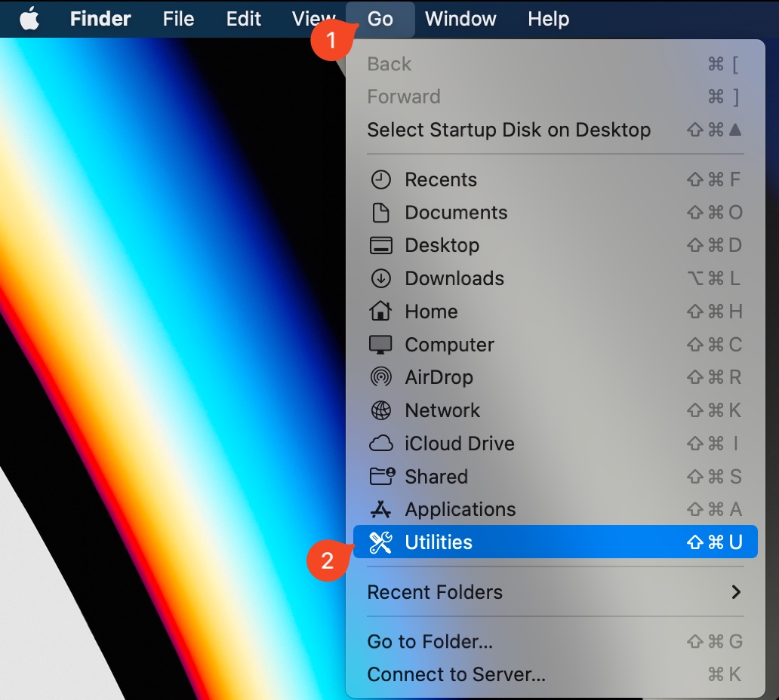Click the Computer display icon
Viewport: 779px width, 700px height.
(381, 345)
